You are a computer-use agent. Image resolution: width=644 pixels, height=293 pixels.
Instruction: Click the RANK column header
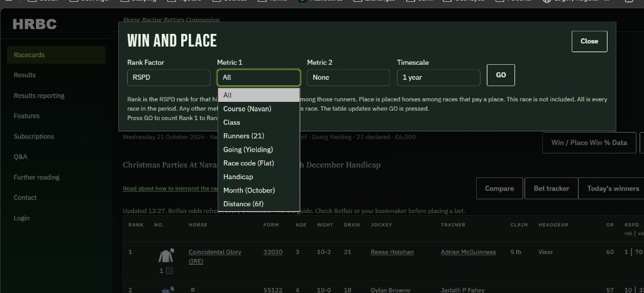[x=136, y=225]
